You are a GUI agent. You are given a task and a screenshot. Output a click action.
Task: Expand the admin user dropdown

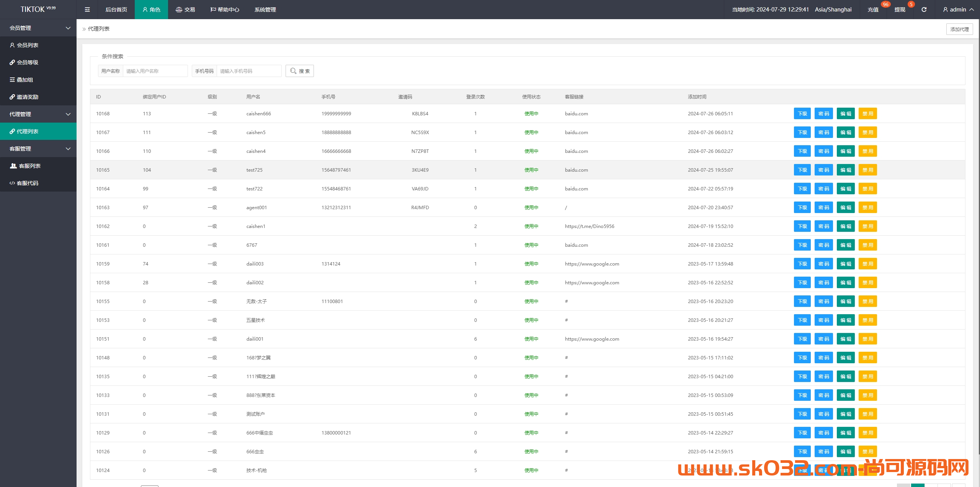(x=959, y=10)
